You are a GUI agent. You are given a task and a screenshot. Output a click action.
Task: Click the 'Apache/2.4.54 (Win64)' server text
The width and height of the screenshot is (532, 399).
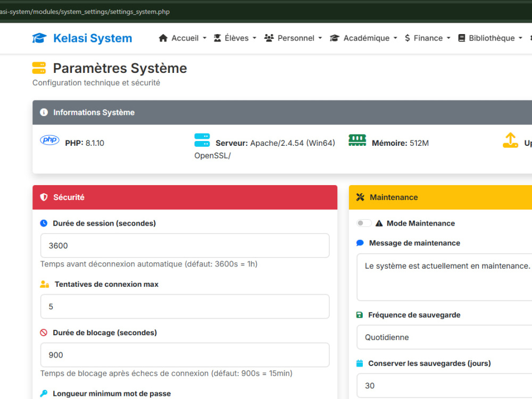293,143
